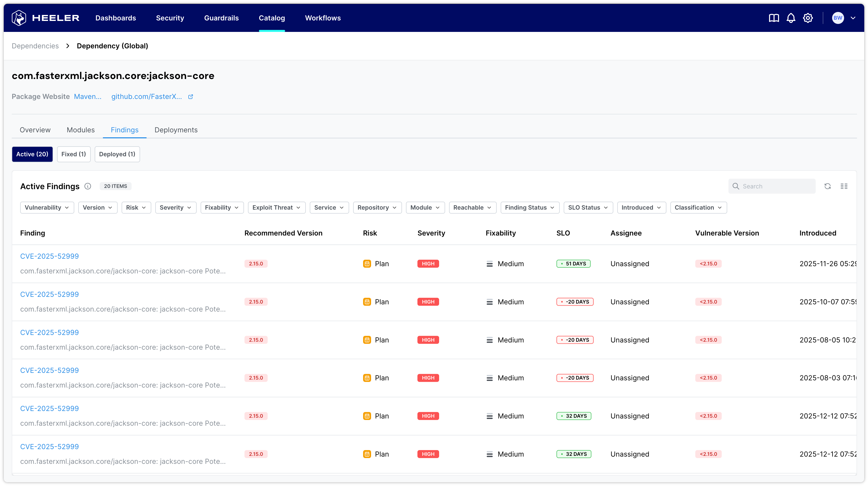Screen dimensions: 868x486
Task: Switch to the Modules tab
Action: coord(80,130)
